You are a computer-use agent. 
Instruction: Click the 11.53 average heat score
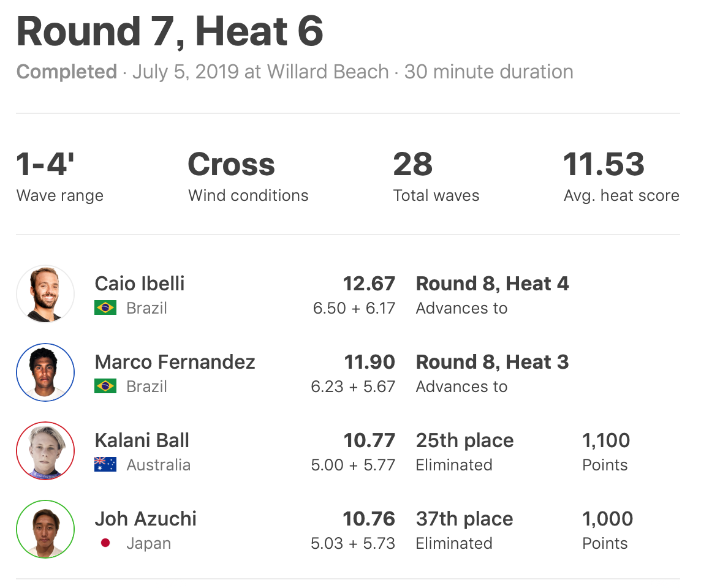604,165
